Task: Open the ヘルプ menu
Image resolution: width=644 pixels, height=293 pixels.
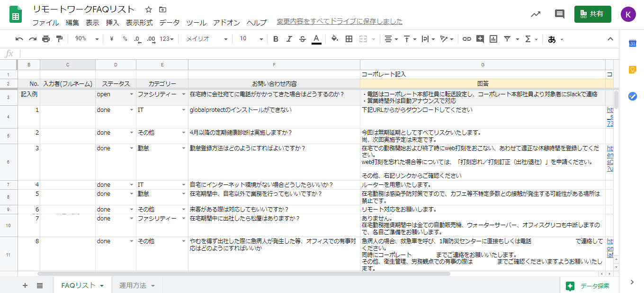Action: click(257, 22)
